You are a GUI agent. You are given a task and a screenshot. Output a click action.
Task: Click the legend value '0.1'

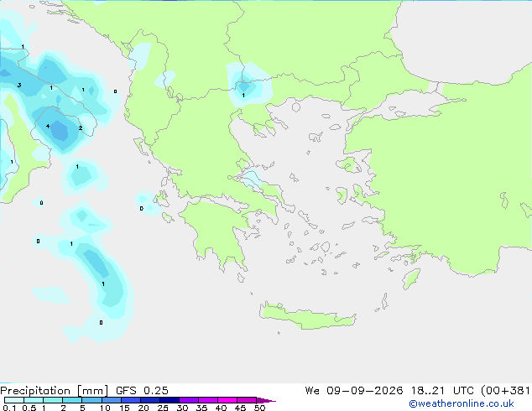[x=9, y=408]
